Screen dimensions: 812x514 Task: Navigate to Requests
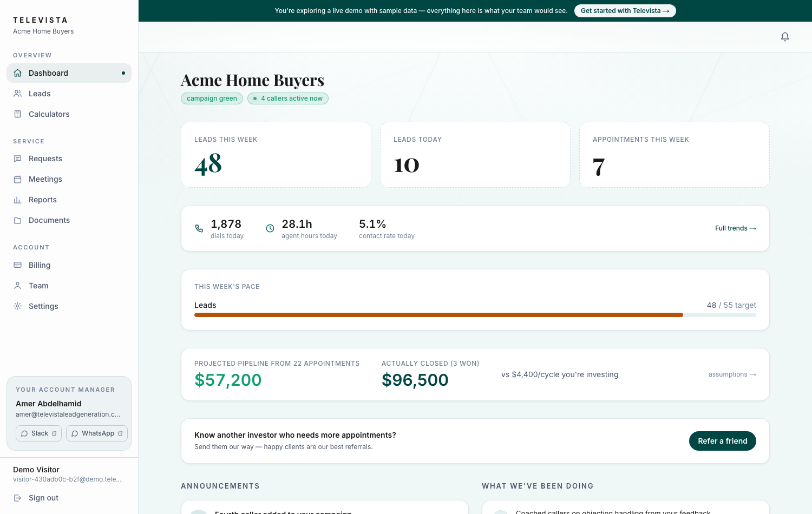click(x=69, y=159)
